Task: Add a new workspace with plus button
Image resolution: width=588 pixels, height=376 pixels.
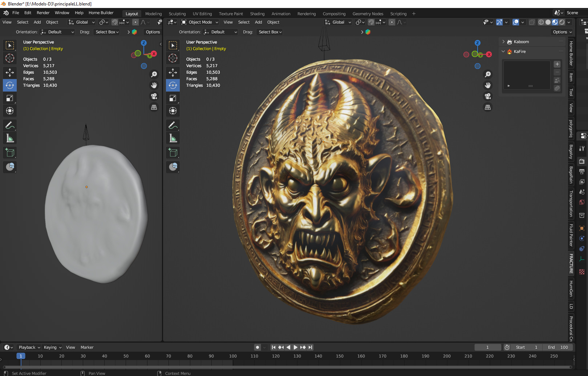Action: [x=414, y=14]
